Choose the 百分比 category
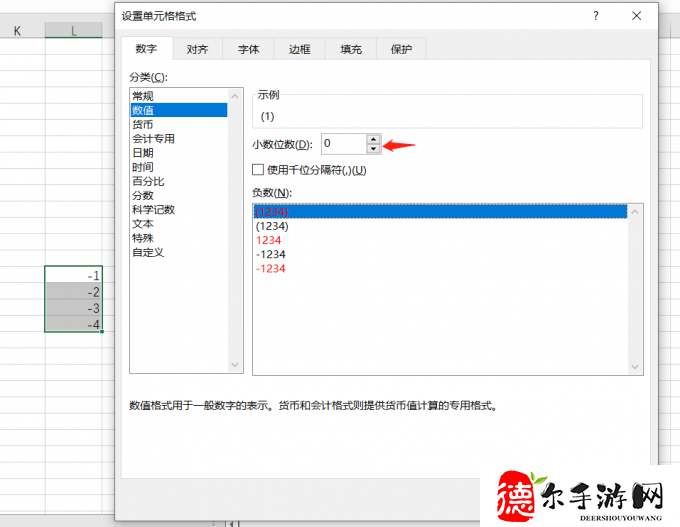The image size is (680, 527). tap(179, 181)
